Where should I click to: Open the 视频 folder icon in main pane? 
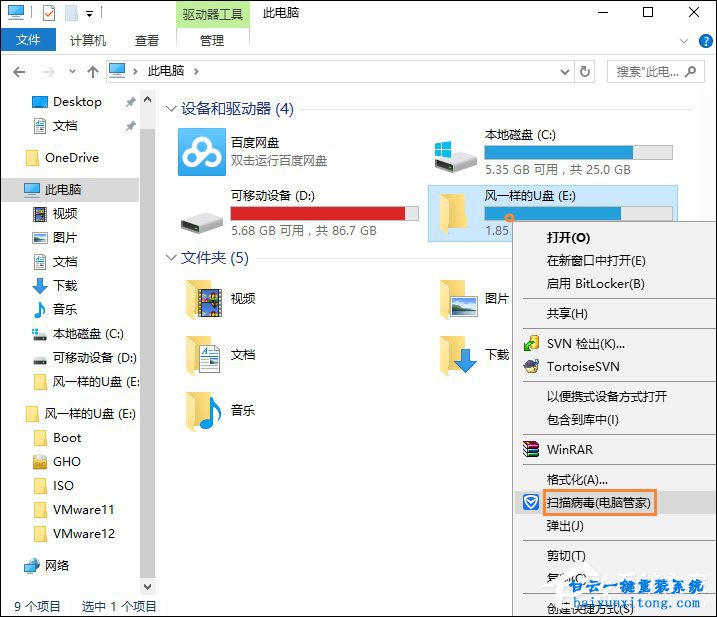coord(204,299)
